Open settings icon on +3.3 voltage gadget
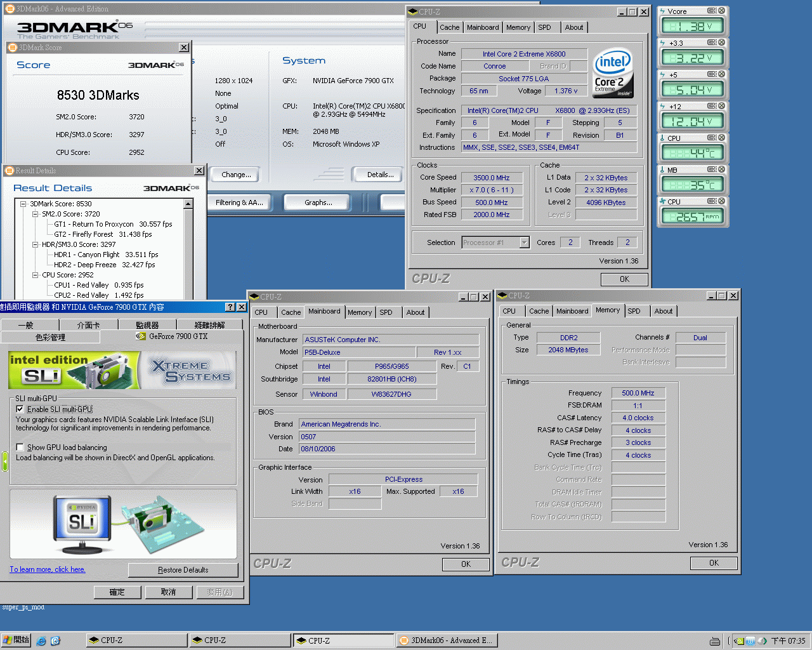The width and height of the screenshot is (812, 650). pos(712,43)
